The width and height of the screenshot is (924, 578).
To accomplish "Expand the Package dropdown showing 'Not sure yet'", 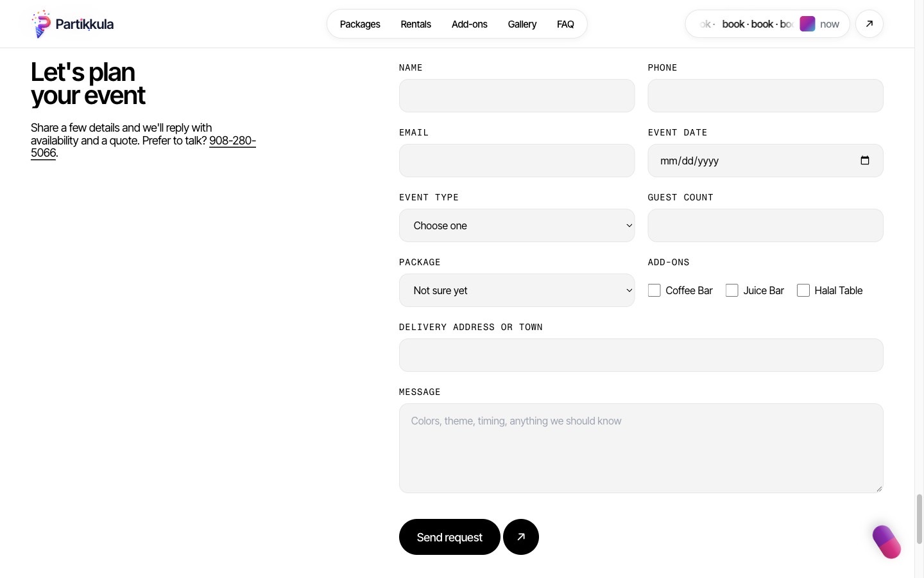I will [517, 290].
